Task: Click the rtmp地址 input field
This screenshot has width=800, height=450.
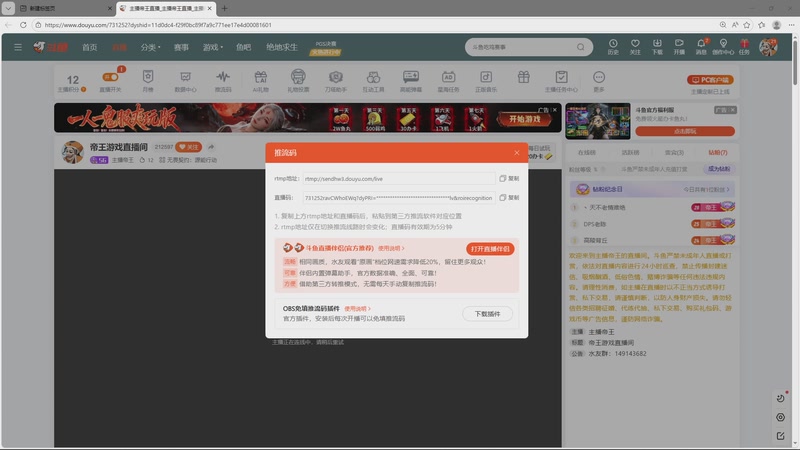Action: pyautogui.click(x=398, y=179)
